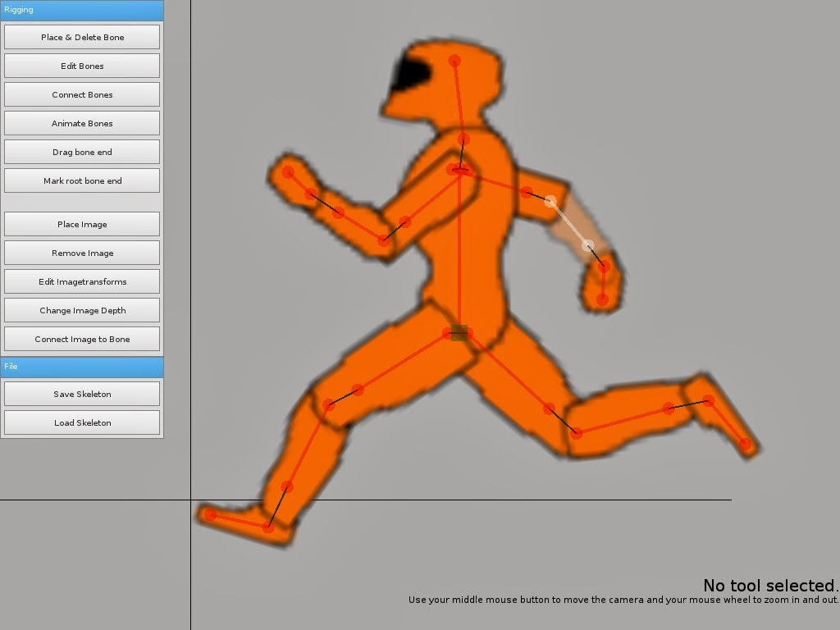The image size is (840, 630).
Task: Click the Rigging panel header
Action: (82, 10)
